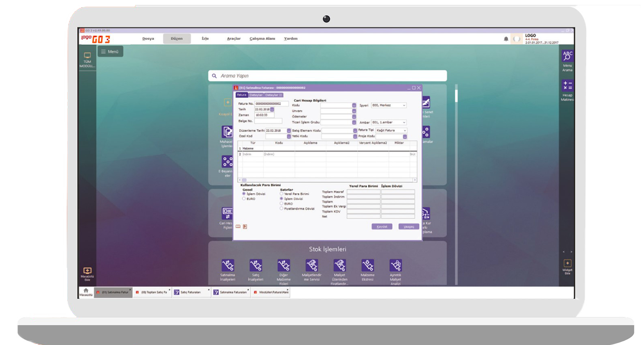Choose Fiyatlandırma Dövizi radio option

pos(281,208)
